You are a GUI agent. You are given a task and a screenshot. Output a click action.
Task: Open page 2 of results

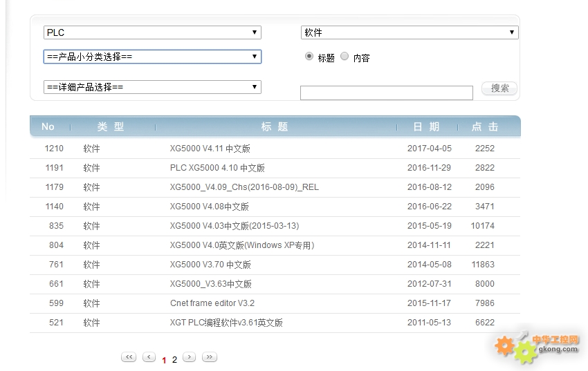coord(174,360)
